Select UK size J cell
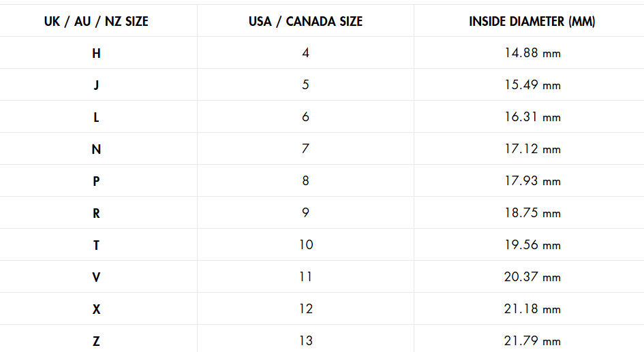The image size is (644, 352). (96, 85)
